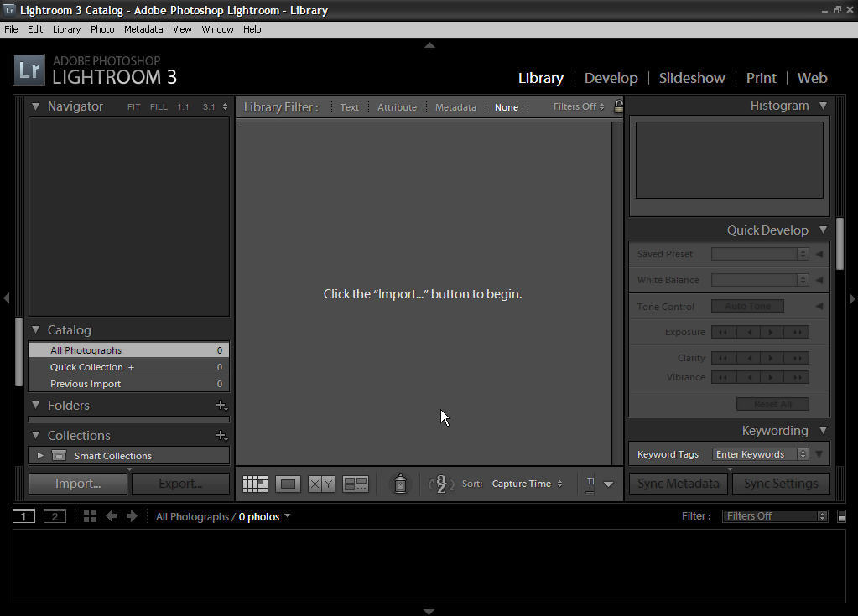
Task: Click the Import... button
Action: click(78, 484)
